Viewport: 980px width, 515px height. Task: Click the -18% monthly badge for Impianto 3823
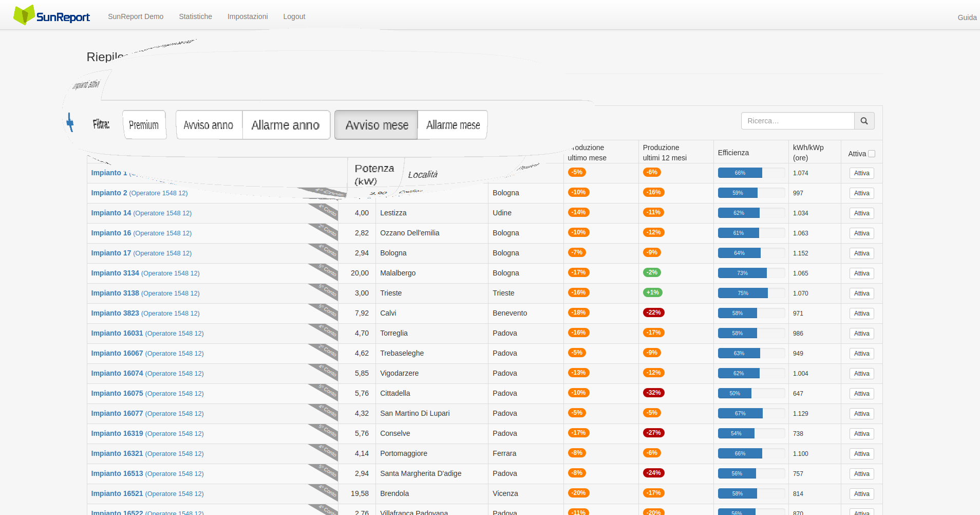[579, 312]
